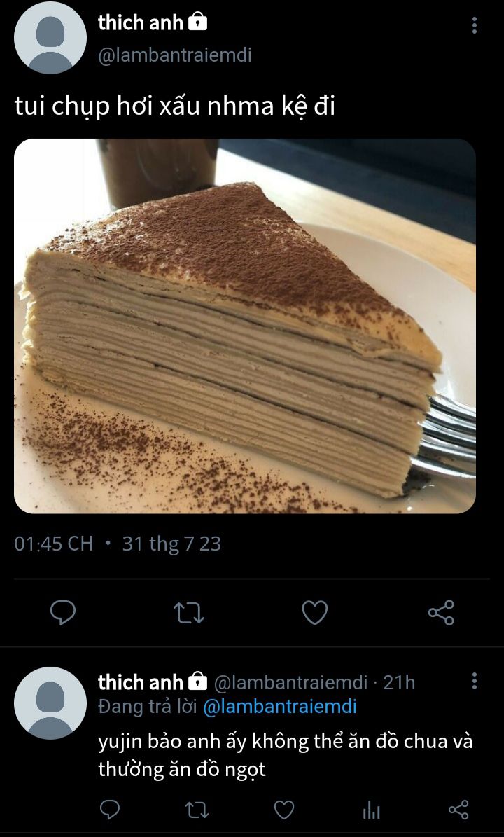The width and height of the screenshot is (504, 837).
Task: Share the main tweet via share icon
Action: 441,612
